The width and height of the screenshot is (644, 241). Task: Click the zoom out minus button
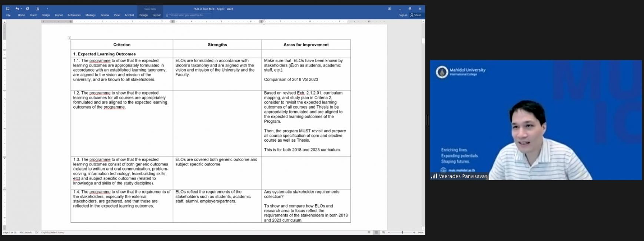(x=389, y=232)
